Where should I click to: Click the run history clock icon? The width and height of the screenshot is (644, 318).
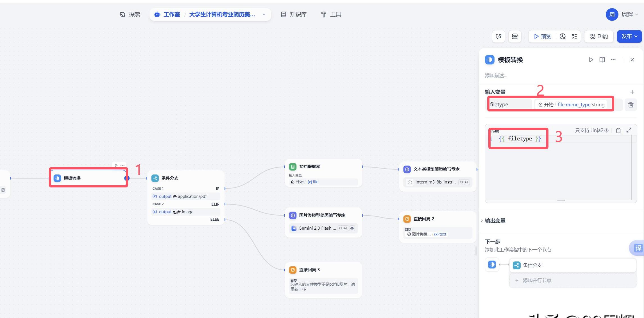coord(563,36)
